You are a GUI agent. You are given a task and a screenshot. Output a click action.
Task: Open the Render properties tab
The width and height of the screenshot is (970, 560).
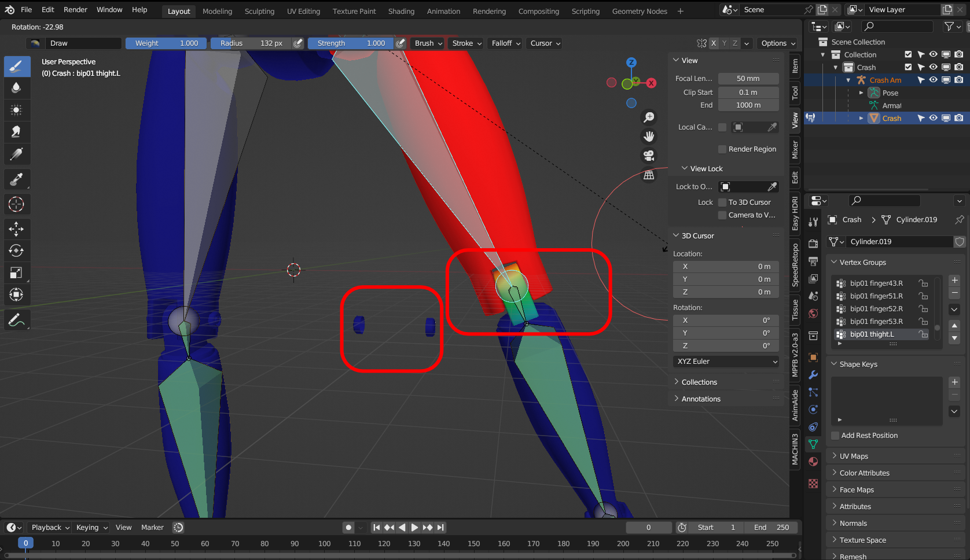tap(813, 244)
